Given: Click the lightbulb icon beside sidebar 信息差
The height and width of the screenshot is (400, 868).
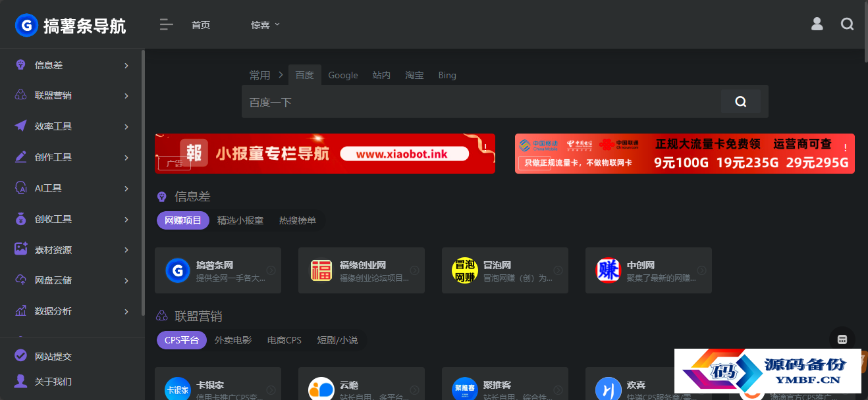Looking at the screenshot, I should pyautogui.click(x=20, y=64).
